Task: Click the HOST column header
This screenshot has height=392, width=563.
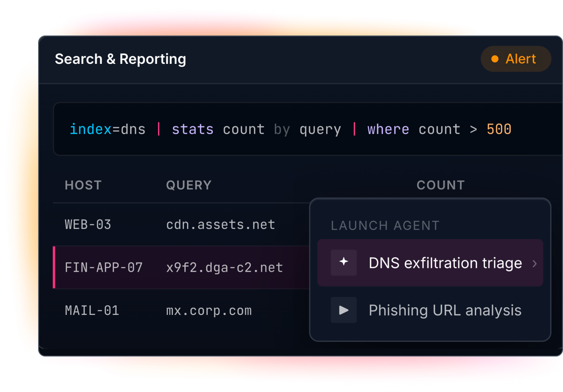Action: tap(83, 185)
